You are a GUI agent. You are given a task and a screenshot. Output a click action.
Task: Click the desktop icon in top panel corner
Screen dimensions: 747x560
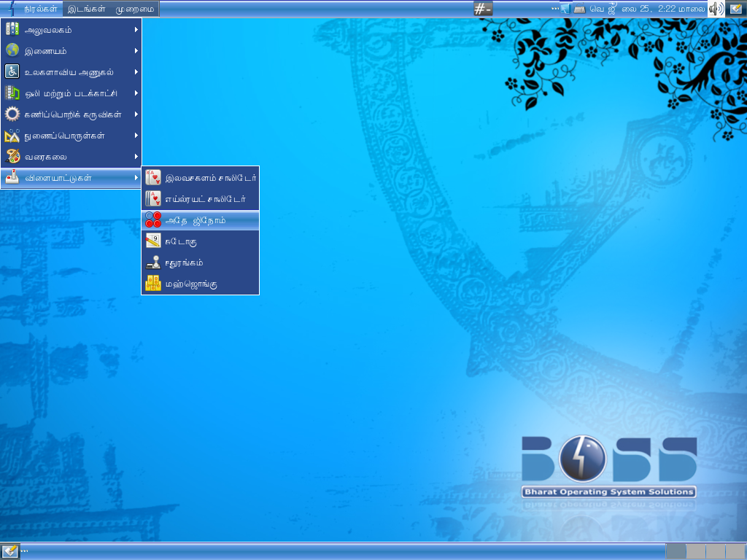click(735, 9)
